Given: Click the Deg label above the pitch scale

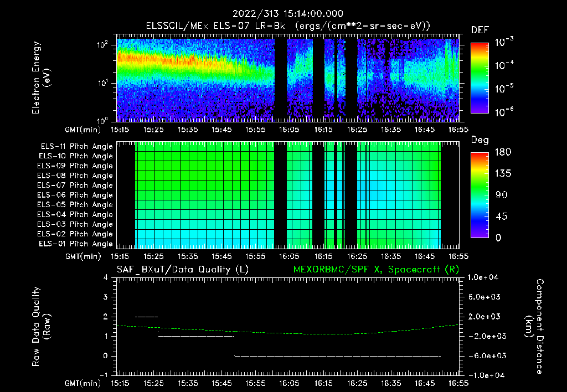Looking at the screenshot, I should (480, 140).
